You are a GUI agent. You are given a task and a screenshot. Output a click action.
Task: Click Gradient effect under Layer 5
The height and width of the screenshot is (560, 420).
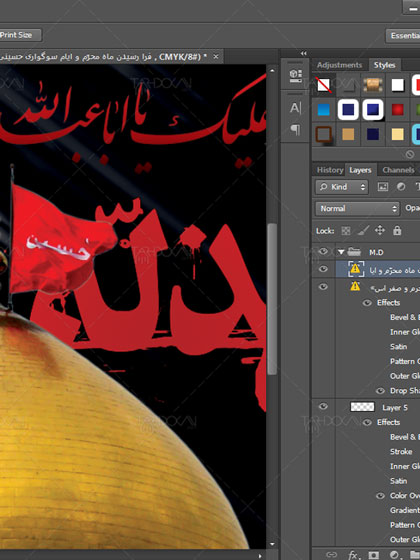click(405, 510)
